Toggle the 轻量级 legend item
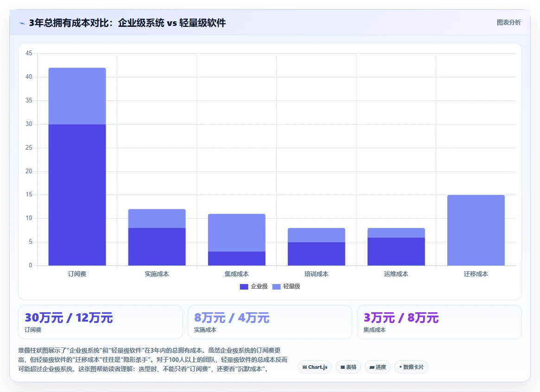Viewport: 540px width, 392px height. pyautogui.click(x=286, y=286)
